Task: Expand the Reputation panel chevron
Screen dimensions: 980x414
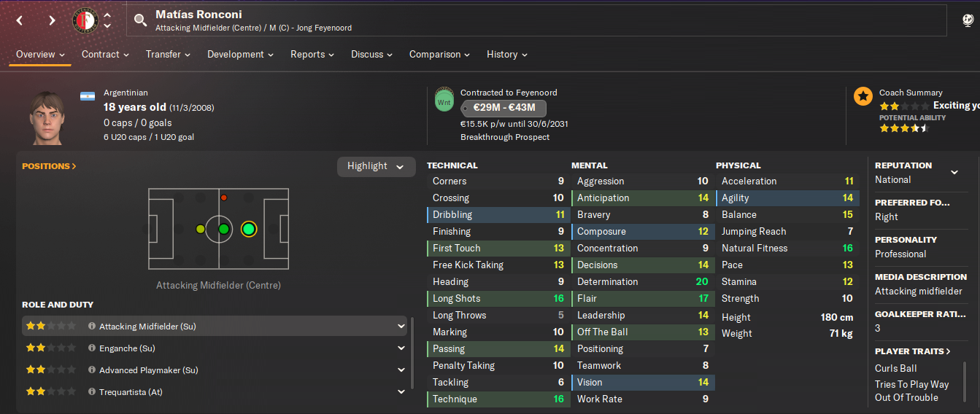Action: pyautogui.click(x=954, y=173)
